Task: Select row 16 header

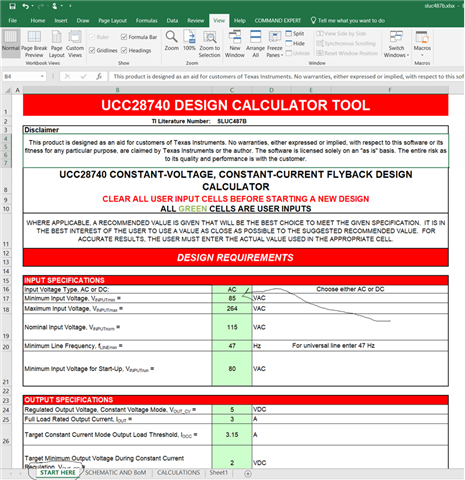Action: [x=6, y=289]
